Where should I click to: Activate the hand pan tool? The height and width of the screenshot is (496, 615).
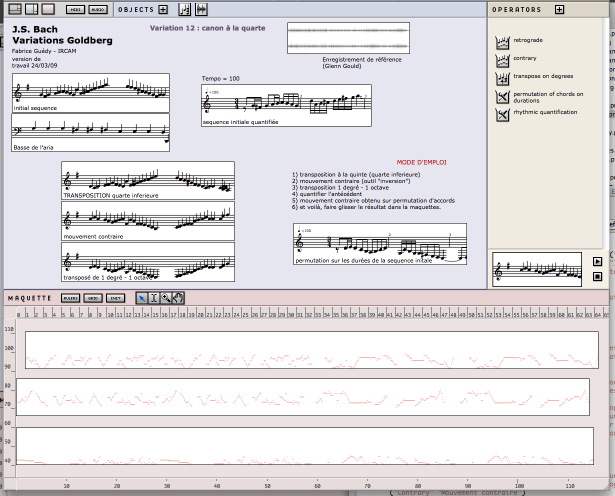pyautogui.click(x=178, y=297)
